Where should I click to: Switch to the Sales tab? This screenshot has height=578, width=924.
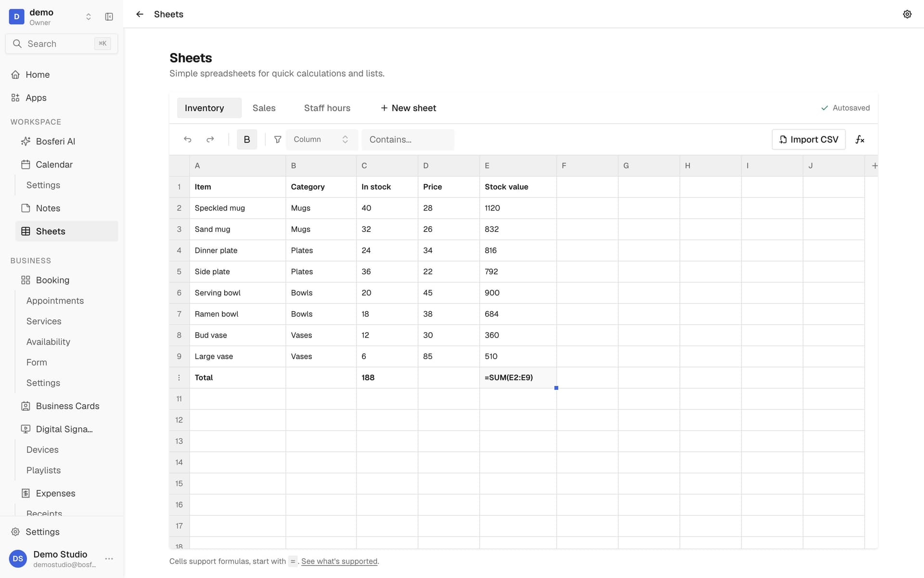click(264, 108)
